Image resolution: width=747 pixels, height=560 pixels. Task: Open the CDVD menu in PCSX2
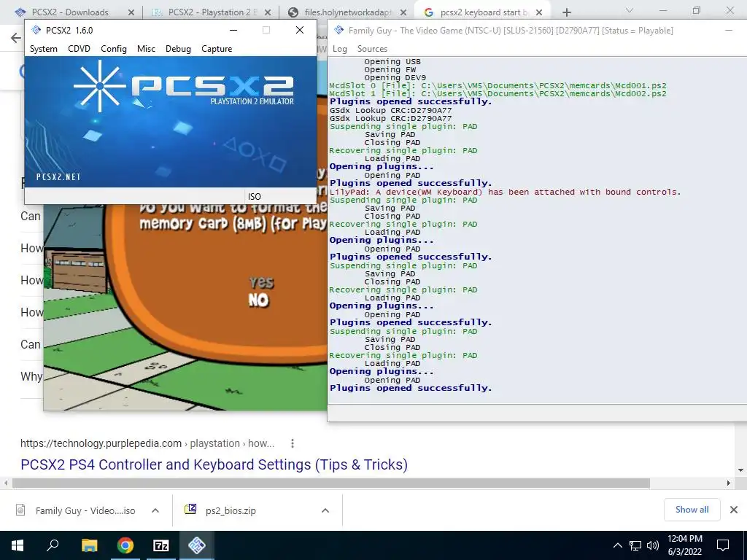[x=79, y=49]
